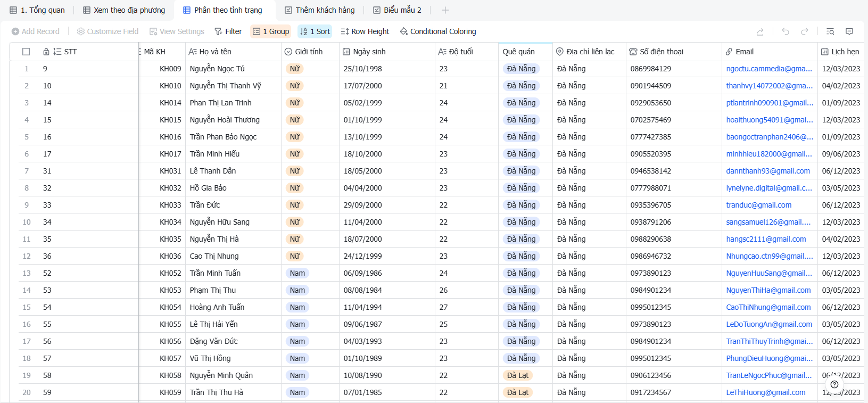Click the redo arrow icon

point(805,32)
